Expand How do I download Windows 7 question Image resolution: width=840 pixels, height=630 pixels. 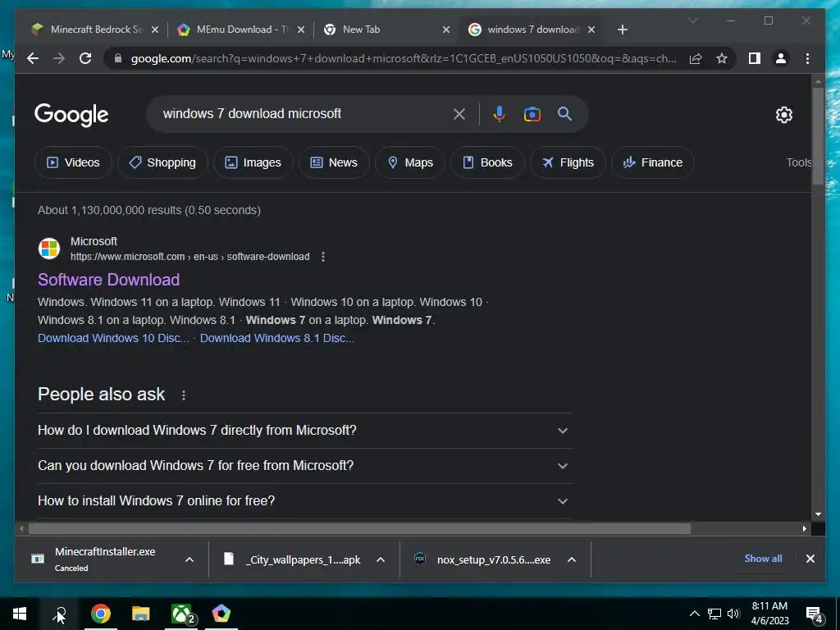tap(304, 431)
